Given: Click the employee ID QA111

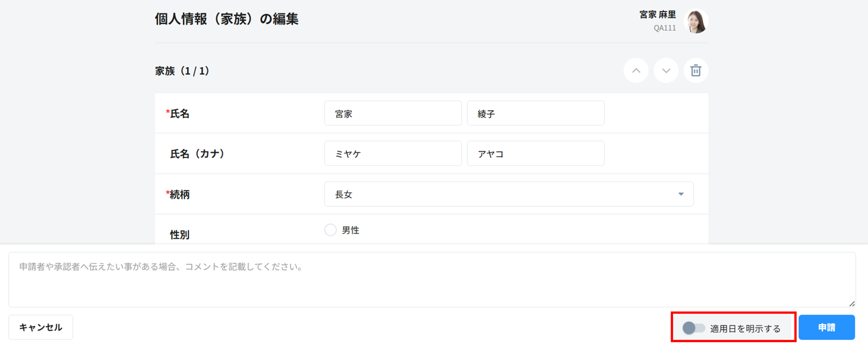Looking at the screenshot, I should 664,28.
